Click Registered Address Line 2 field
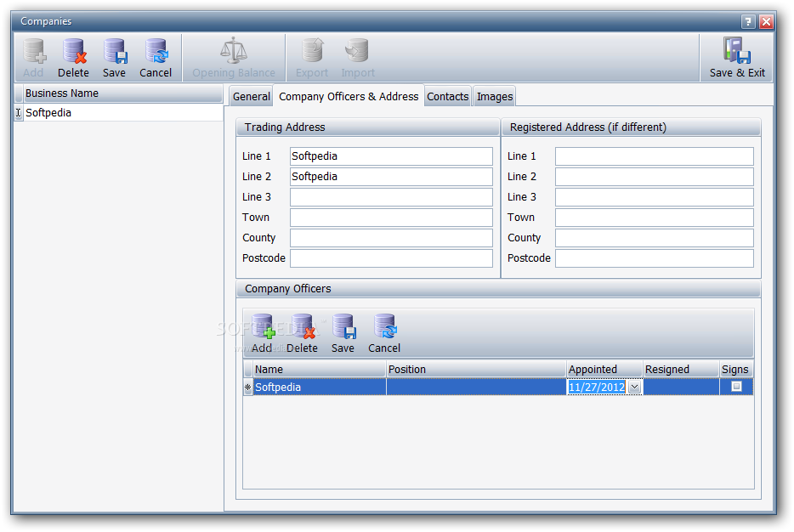 click(655, 177)
